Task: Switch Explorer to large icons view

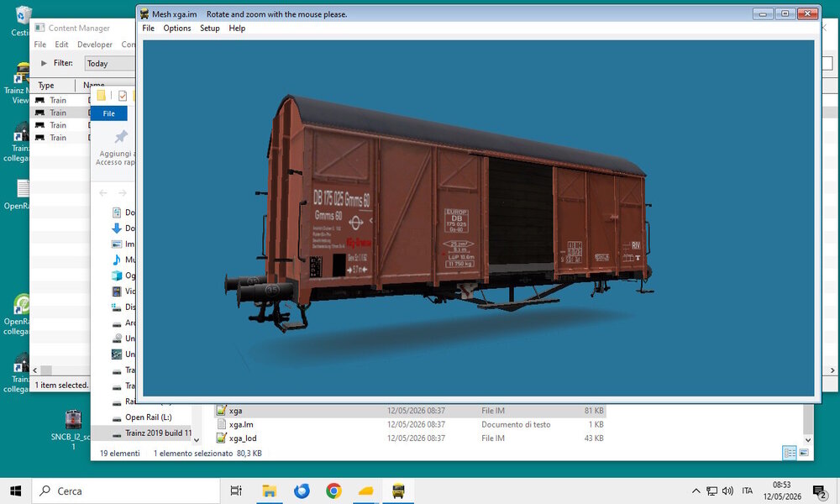Action: 804,453
